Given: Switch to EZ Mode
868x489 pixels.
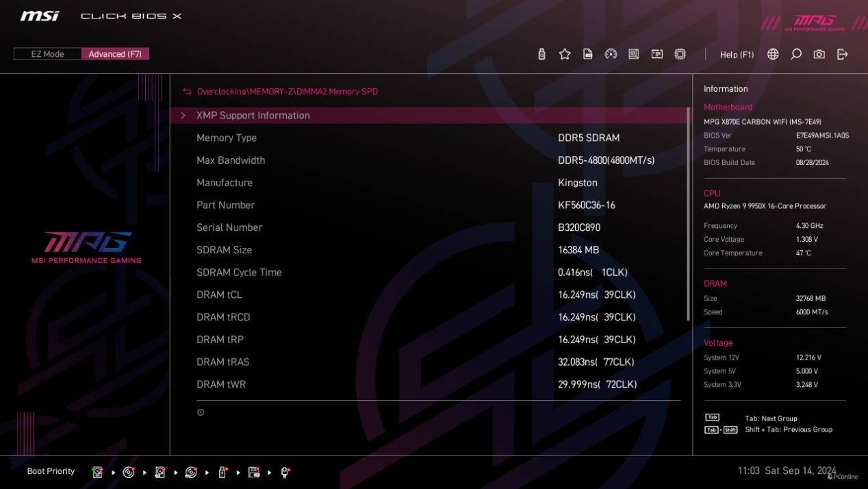Looking at the screenshot, I should point(47,54).
